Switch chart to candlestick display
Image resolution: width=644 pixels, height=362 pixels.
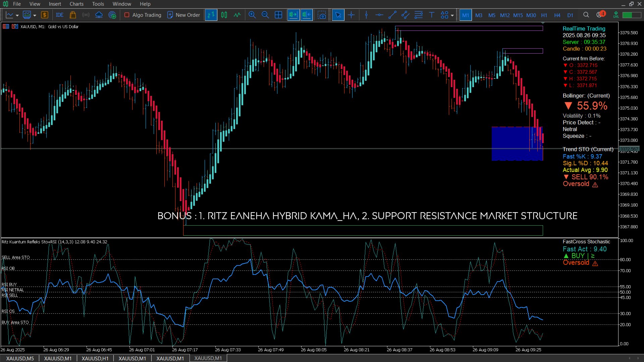tap(224, 15)
